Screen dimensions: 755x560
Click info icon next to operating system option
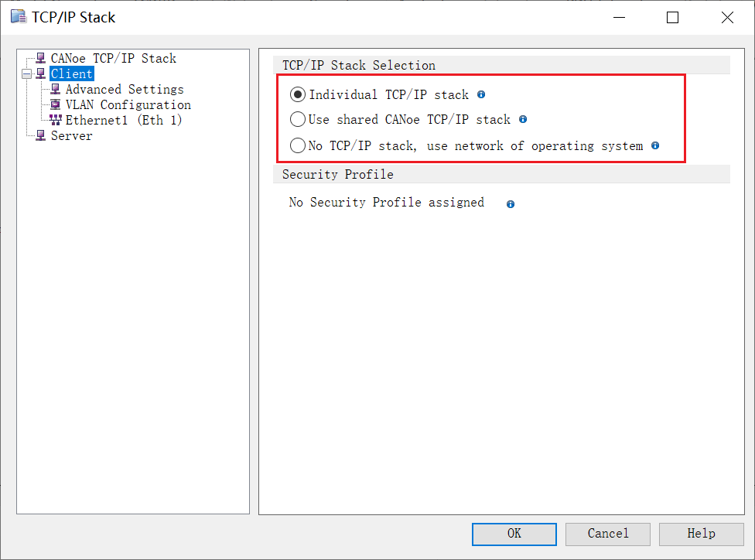click(x=655, y=145)
